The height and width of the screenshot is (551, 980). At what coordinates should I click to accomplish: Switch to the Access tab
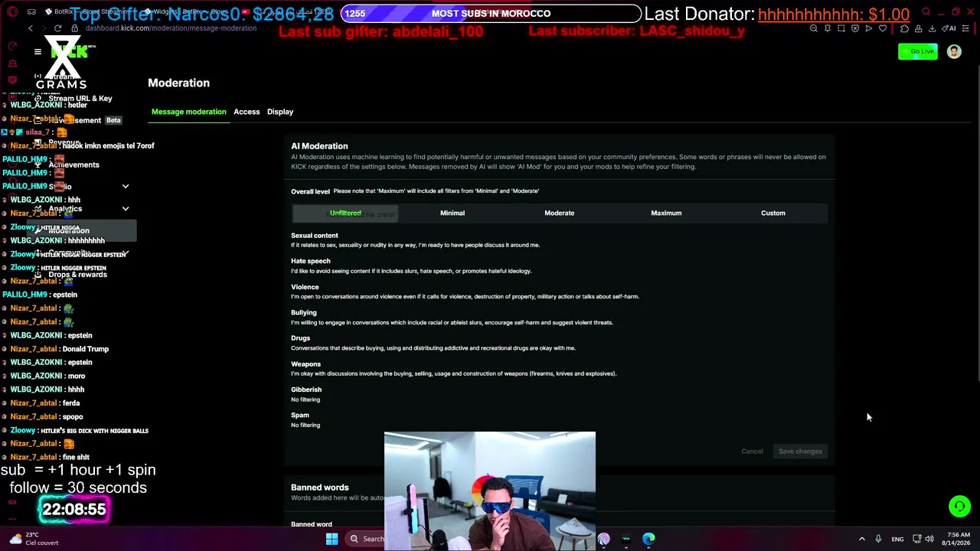tap(247, 112)
